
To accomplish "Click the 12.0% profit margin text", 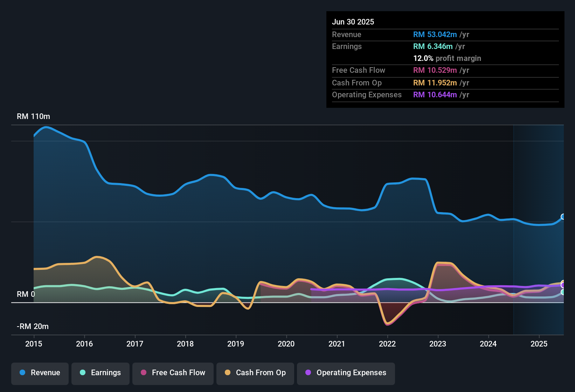I will coord(447,58).
